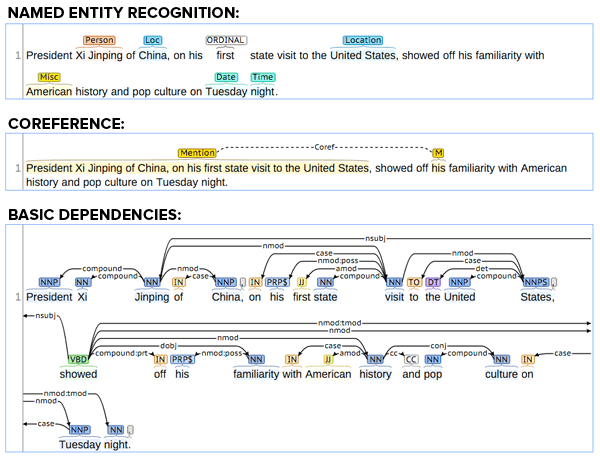This screenshot has height=457, width=600.
Task: Click the green VBD part-of-speech tag
Action: click(78, 359)
